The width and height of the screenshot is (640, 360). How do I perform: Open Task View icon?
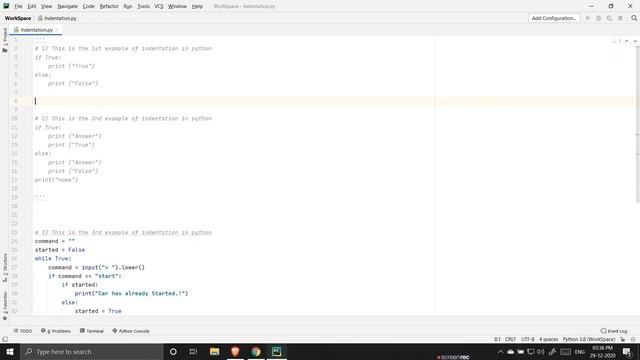point(193,351)
